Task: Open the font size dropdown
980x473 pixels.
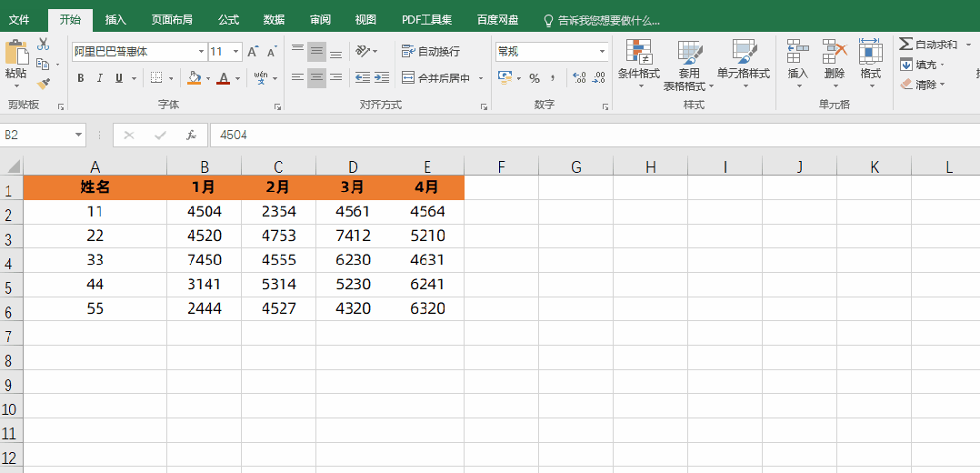Action: tap(235, 51)
